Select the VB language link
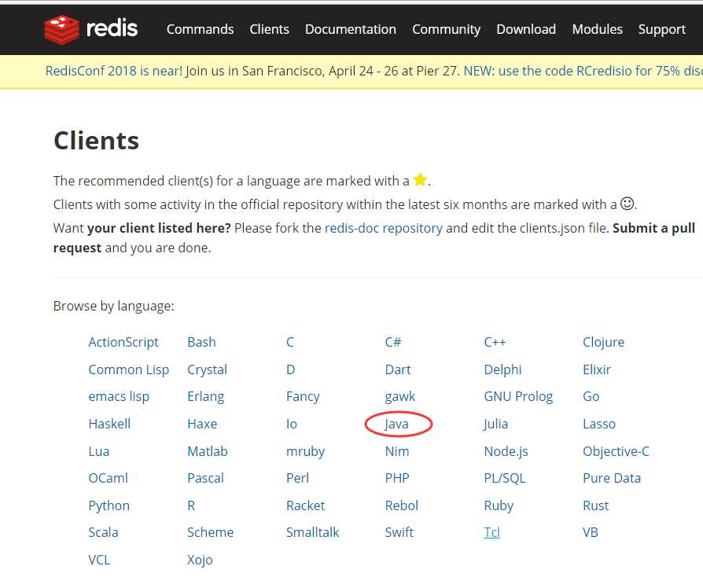 tap(590, 532)
